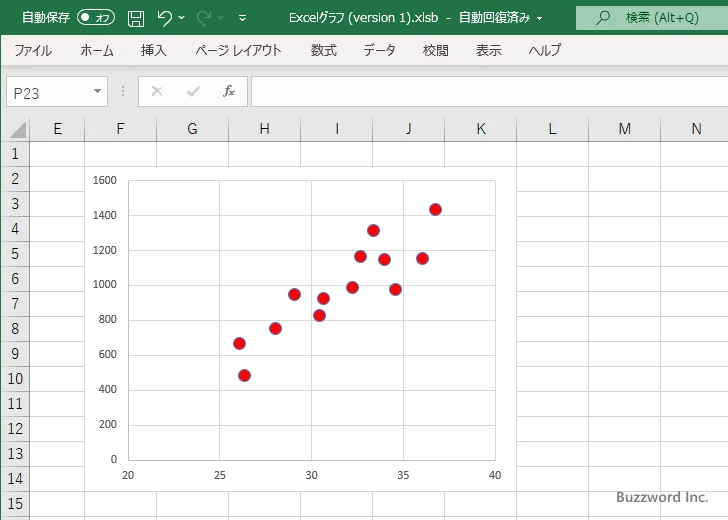Click the Insert Function fx icon
Screen dimensions: 728x520
click(228, 91)
